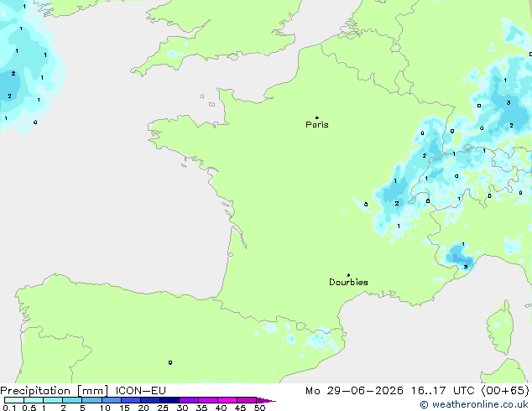The height and width of the screenshot is (411, 532).
Task: Click the purple arrow beyond legend value 50
Action: coord(266,400)
